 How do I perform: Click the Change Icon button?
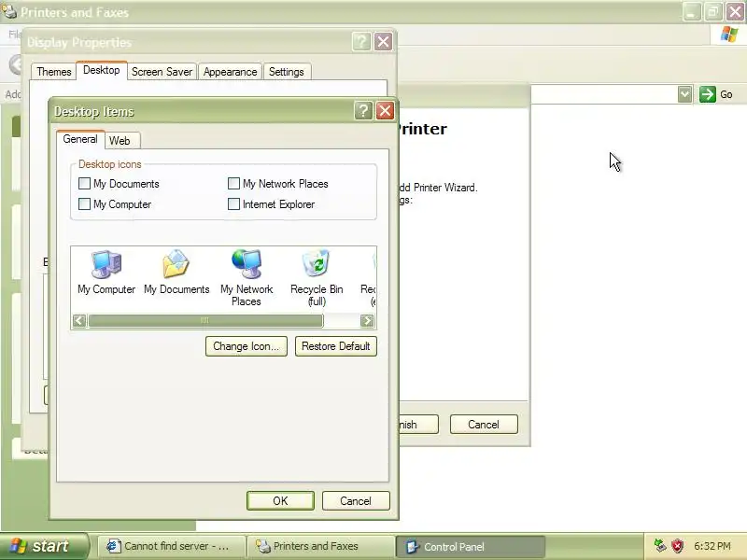[x=247, y=346]
